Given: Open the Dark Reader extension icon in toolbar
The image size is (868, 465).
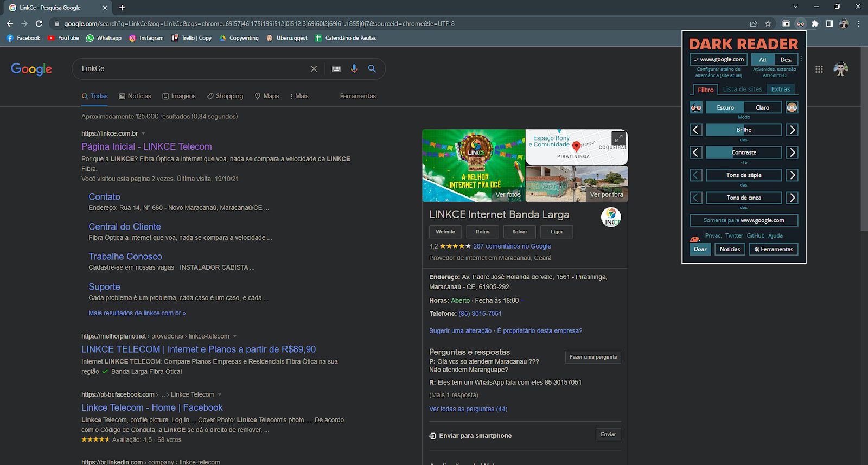Looking at the screenshot, I should click(x=801, y=23).
